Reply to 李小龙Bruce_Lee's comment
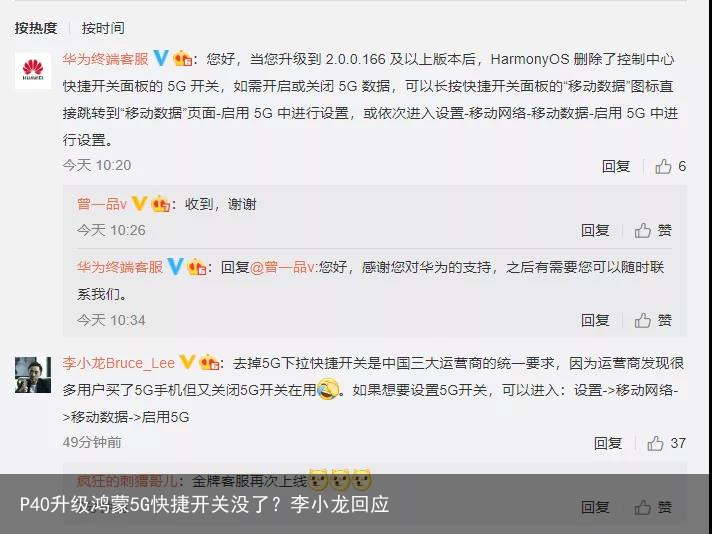This screenshot has width=712, height=534. tap(608, 443)
